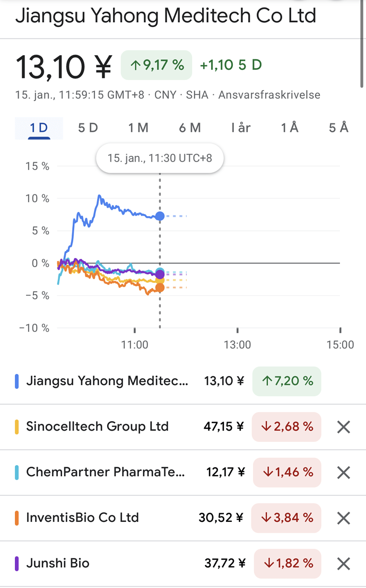Remove Sinocelltech Group Ltd comparison

click(x=344, y=427)
